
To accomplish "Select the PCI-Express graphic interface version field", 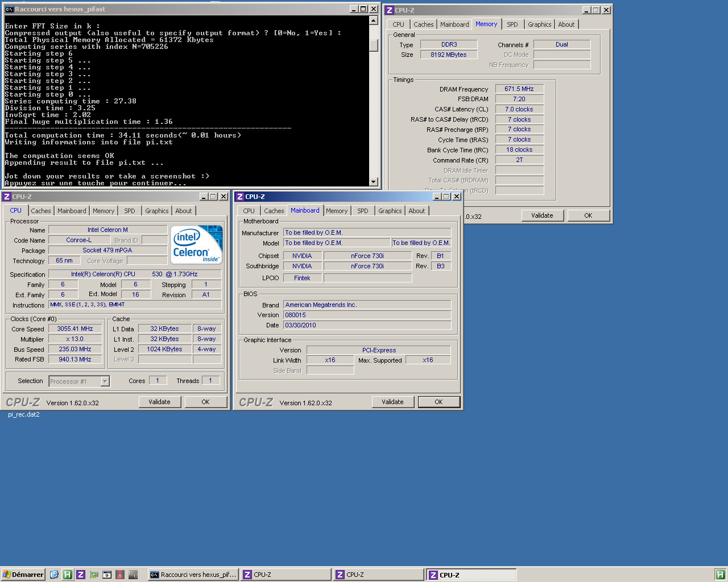I will (x=379, y=350).
